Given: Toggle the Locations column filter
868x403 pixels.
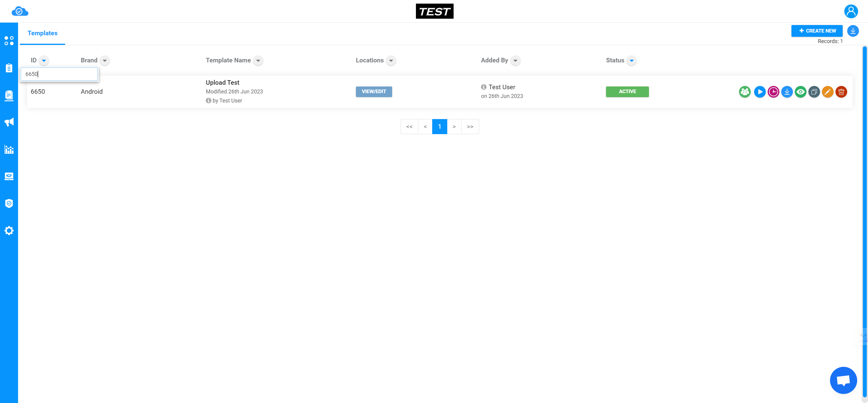Looking at the screenshot, I should pos(391,60).
